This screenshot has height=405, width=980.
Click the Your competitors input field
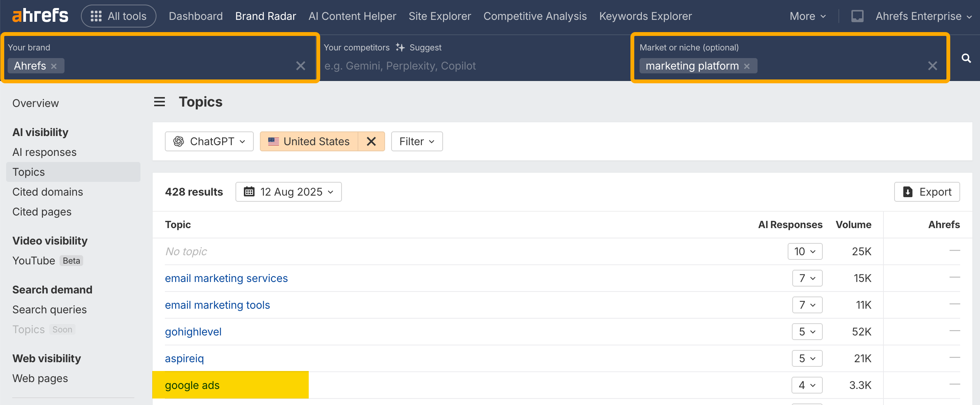[473, 66]
